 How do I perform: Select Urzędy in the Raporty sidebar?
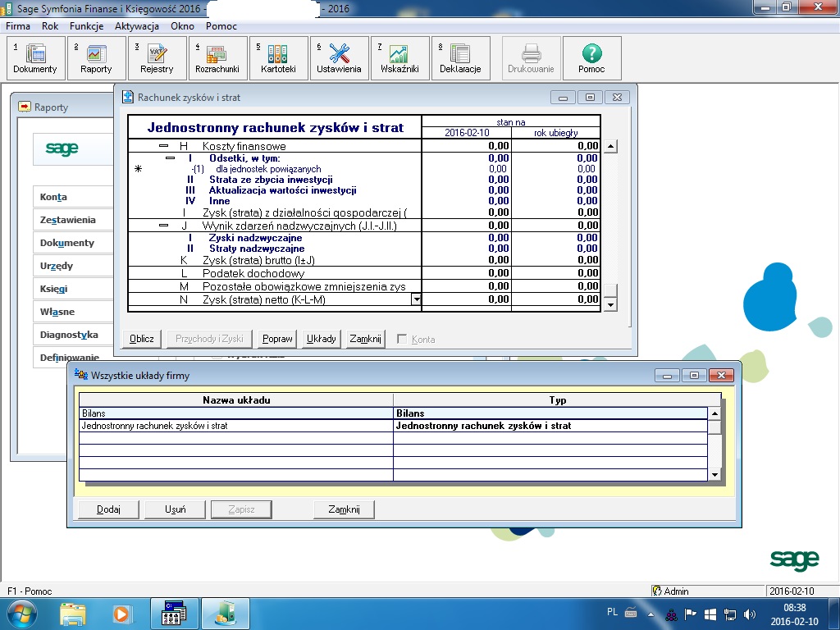click(x=73, y=267)
